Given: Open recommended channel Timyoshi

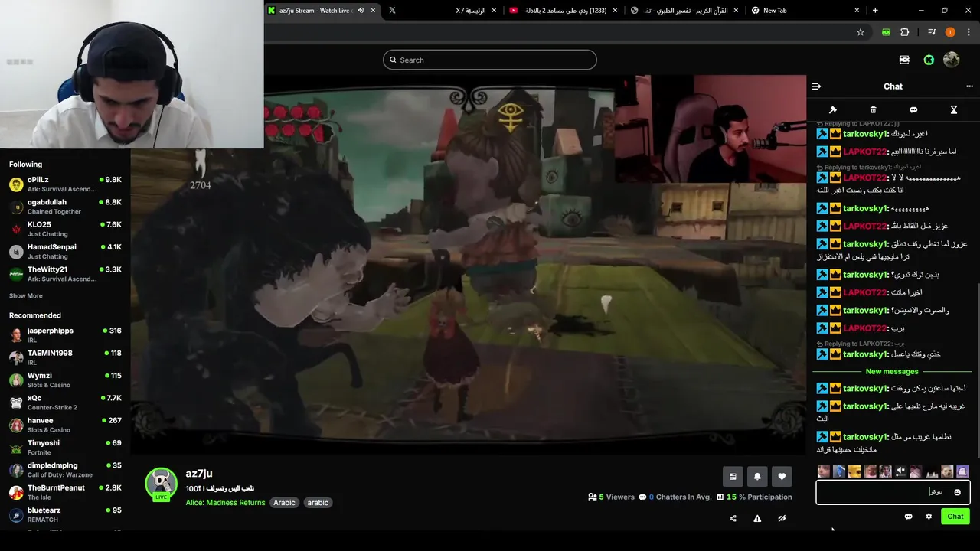Looking at the screenshot, I should point(65,447).
